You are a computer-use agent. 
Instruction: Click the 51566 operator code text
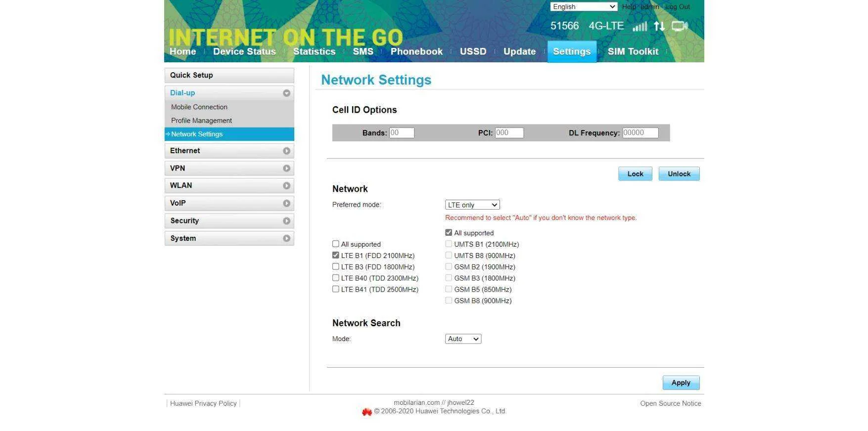(565, 26)
